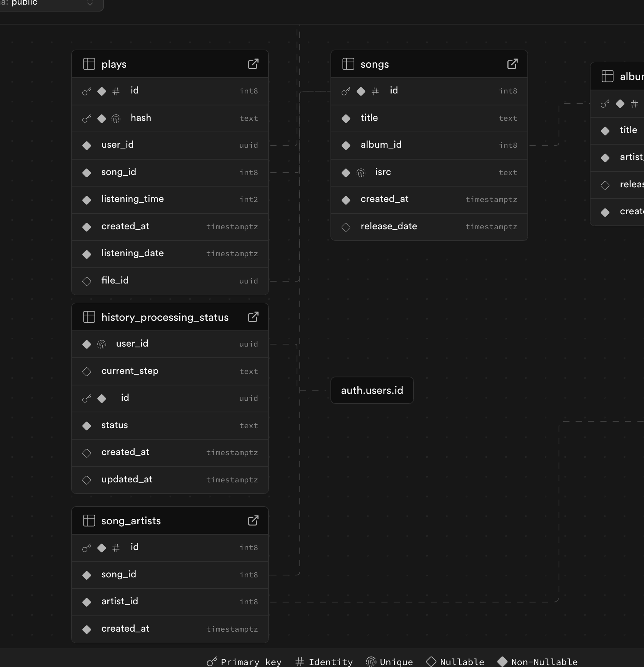Click int2 type on listening_time row

point(249,200)
